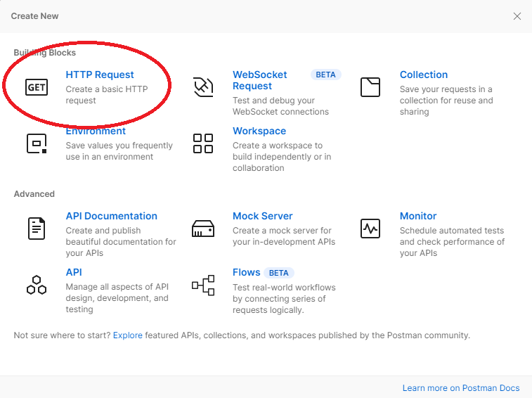Click the GET icon for HTTP Request
The height and width of the screenshot is (398, 532).
(x=37, y=87)
